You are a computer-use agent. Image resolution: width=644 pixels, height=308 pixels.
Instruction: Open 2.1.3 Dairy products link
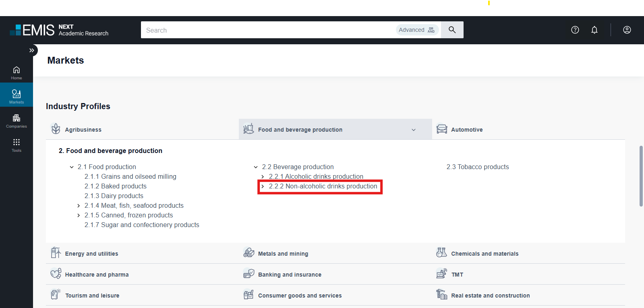[x=114, y=196]
